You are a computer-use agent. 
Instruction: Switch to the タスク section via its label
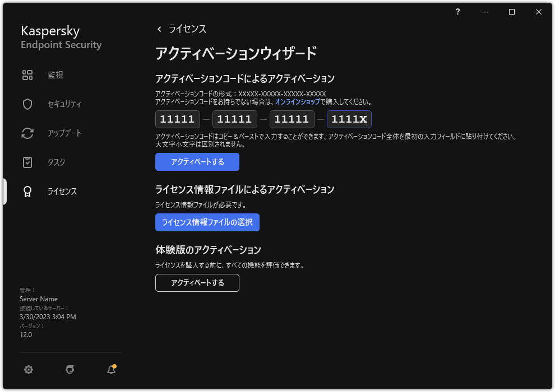click(x=56, y=162)
